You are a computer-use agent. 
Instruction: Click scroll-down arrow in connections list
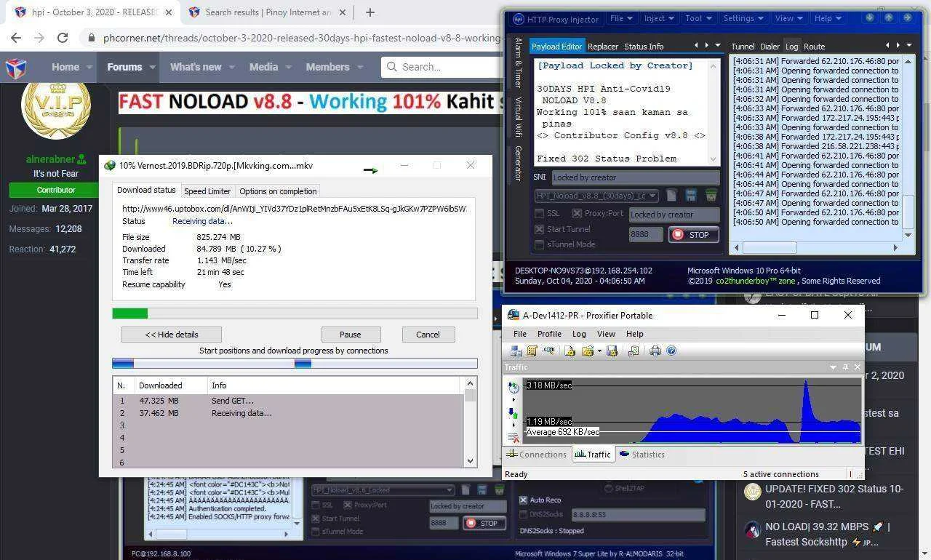tap(470, 460)
